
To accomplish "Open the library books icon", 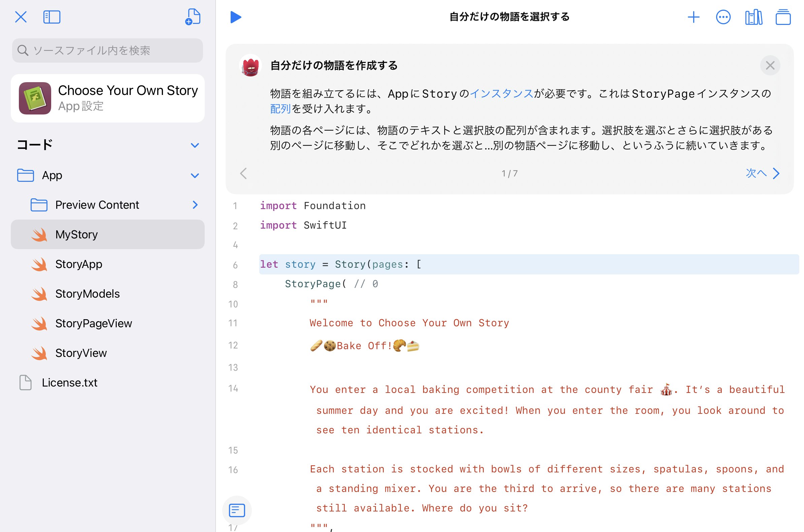I will tap(753, 17).
